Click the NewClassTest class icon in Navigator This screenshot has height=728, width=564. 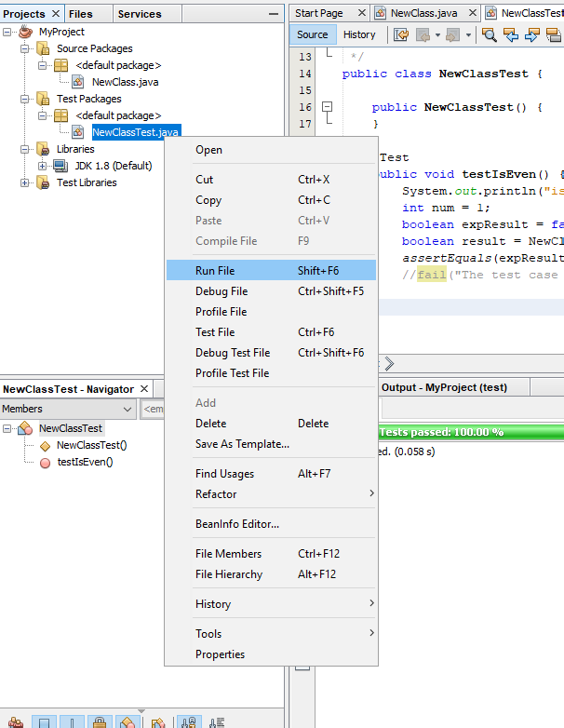25,428
